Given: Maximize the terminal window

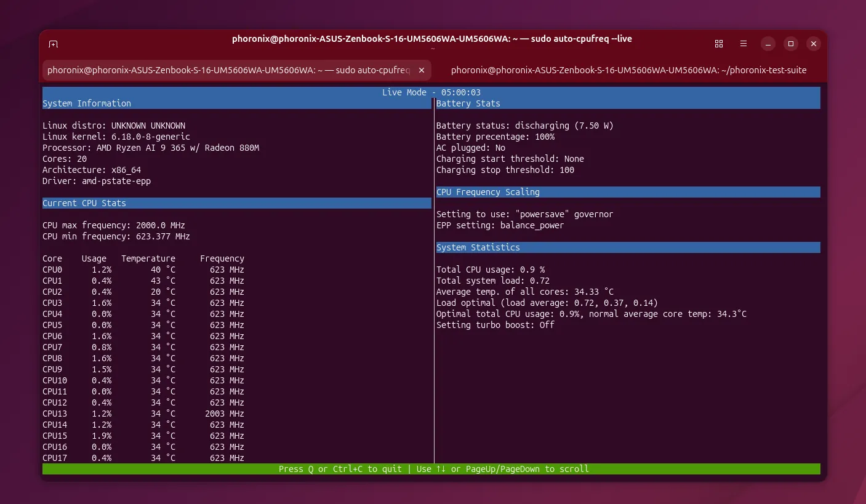Looking at the screenshot, I should click(x=791, y=44).
